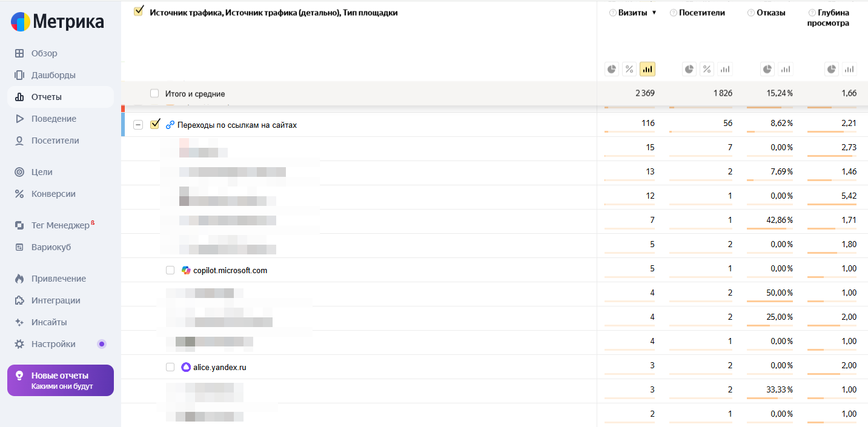Screen dimensions: 868x427
Task: Select checkbox for alice.yandex.ru row
Action: point(170,367)
